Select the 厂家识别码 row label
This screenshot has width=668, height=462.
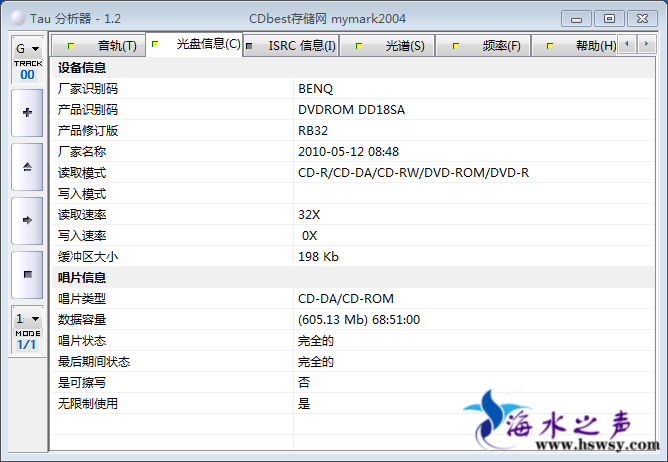tap(88, 89)
